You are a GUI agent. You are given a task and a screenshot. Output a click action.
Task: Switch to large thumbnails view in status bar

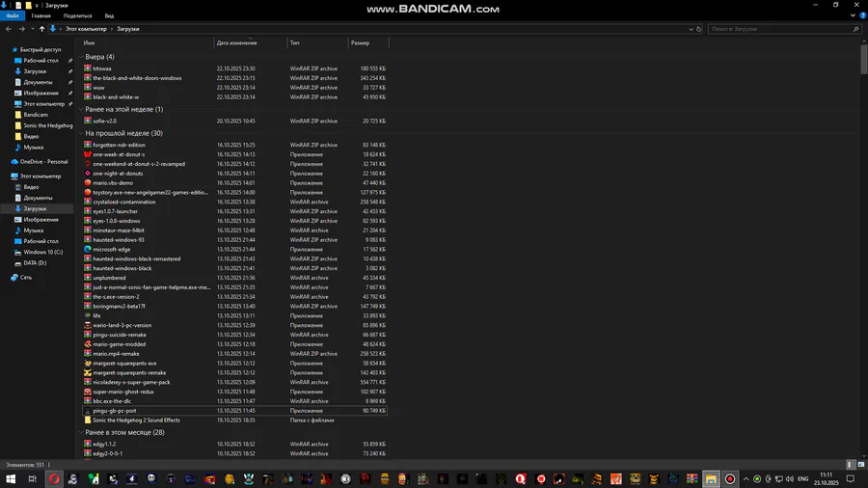click(861, 465)
